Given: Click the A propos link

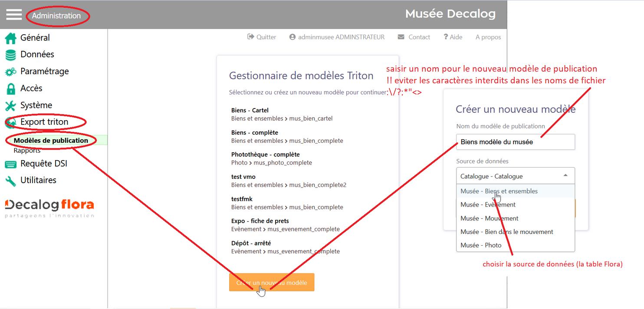Looking at the screenshot, I should coord(488,37).
